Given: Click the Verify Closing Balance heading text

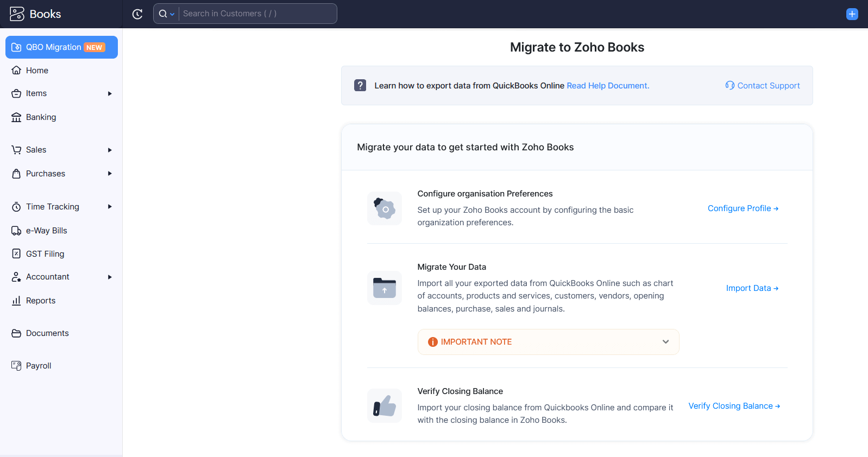Looking at the screenshot, I should point(460,391).
